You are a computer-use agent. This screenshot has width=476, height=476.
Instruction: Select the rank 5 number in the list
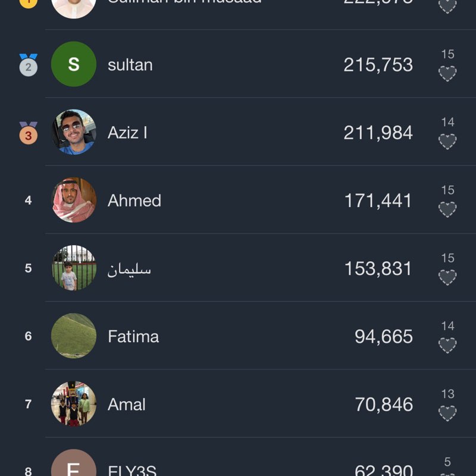[28, 268]
